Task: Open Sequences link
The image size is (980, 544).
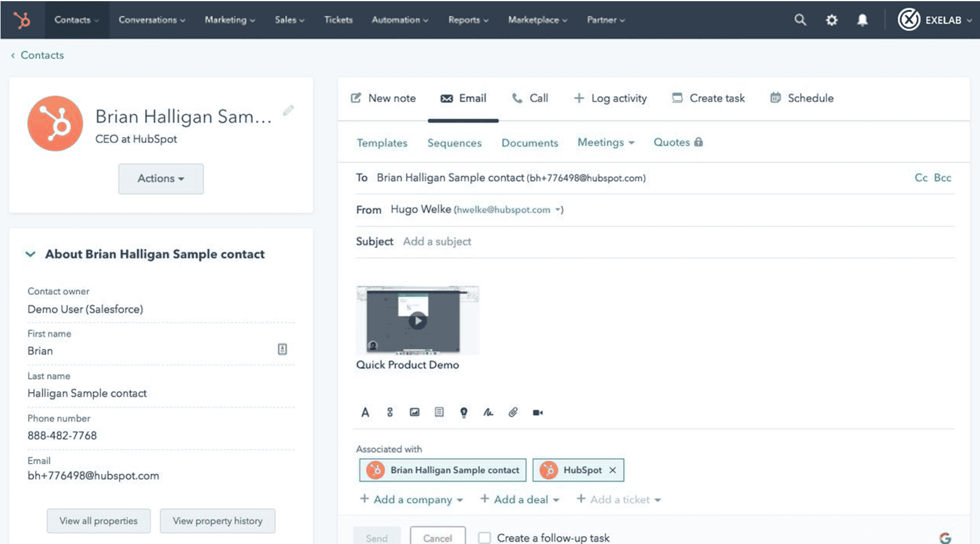Action: pyautogui.click(x=454, y=143)
